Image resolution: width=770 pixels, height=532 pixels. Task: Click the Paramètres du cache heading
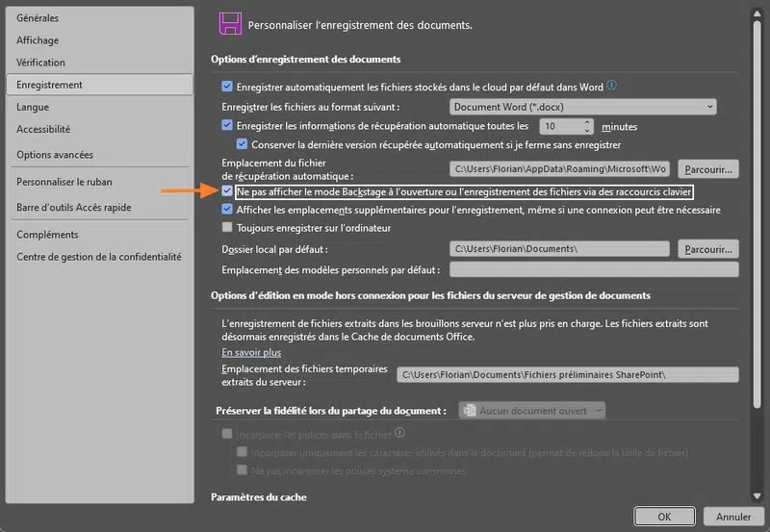tap(259, 497)
